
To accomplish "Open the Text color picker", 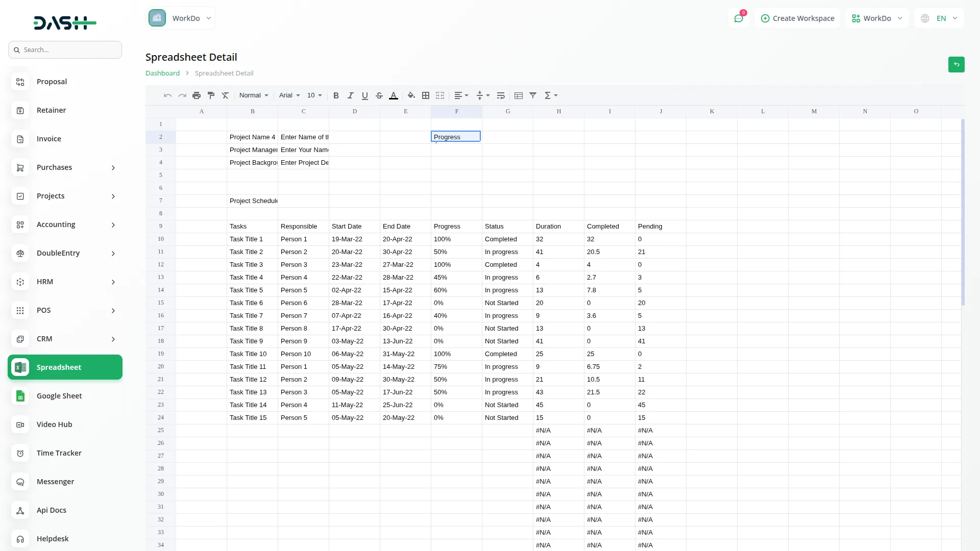I will click(394, 95).
